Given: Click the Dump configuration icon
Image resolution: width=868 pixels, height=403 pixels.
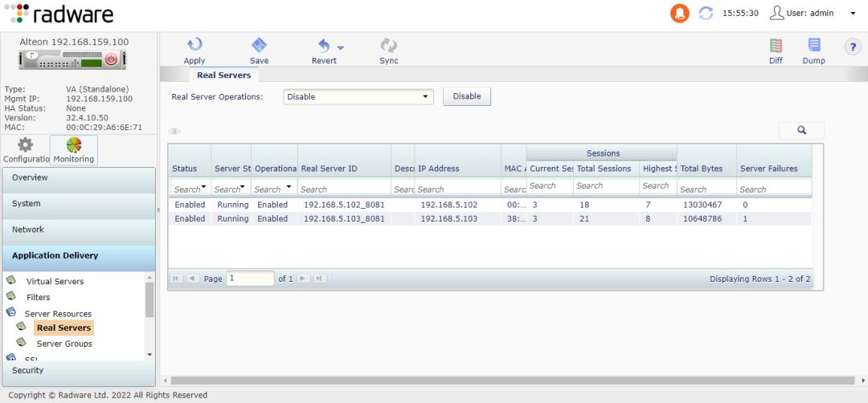Looking at the screenshot, I should pos(813,47).
